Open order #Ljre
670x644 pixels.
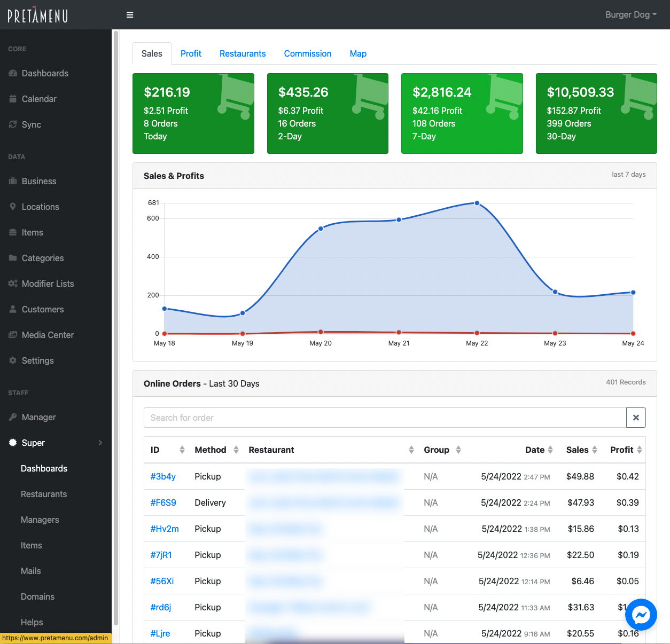(160, 633)
